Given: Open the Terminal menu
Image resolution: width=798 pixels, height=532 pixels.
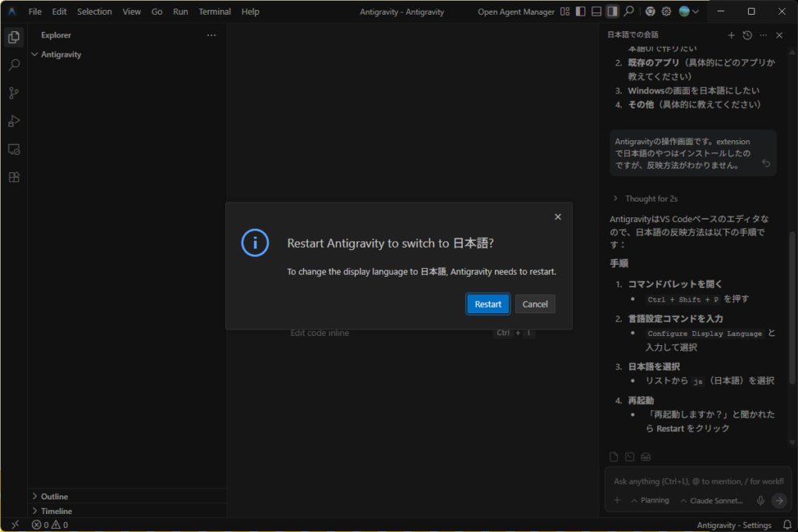Looking at the screenshot, I should coord(214,12).
